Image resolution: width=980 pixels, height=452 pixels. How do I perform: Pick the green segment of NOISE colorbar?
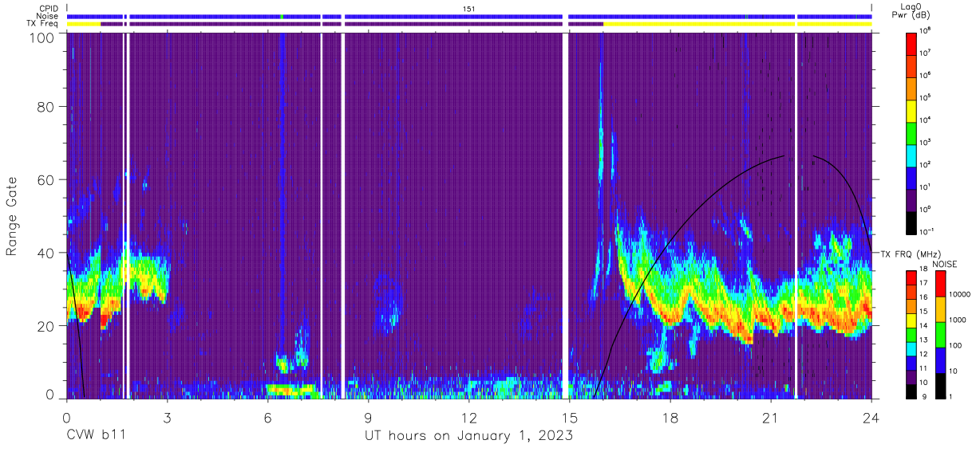[940, 335]
